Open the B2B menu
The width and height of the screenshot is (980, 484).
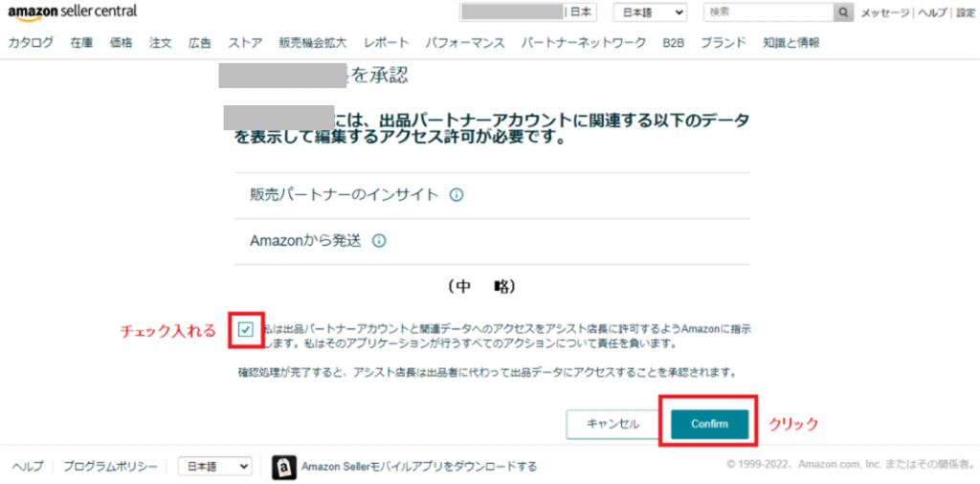pos(674,43)
